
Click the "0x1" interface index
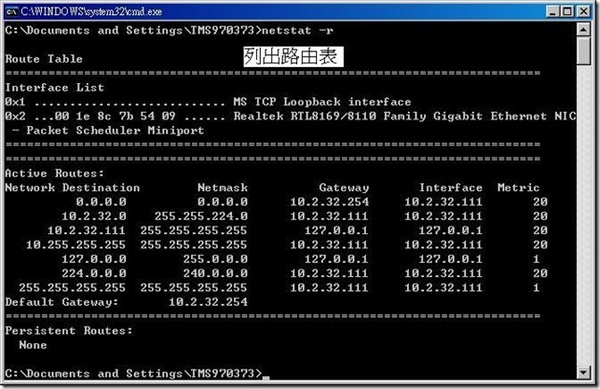tap(15, 102)
